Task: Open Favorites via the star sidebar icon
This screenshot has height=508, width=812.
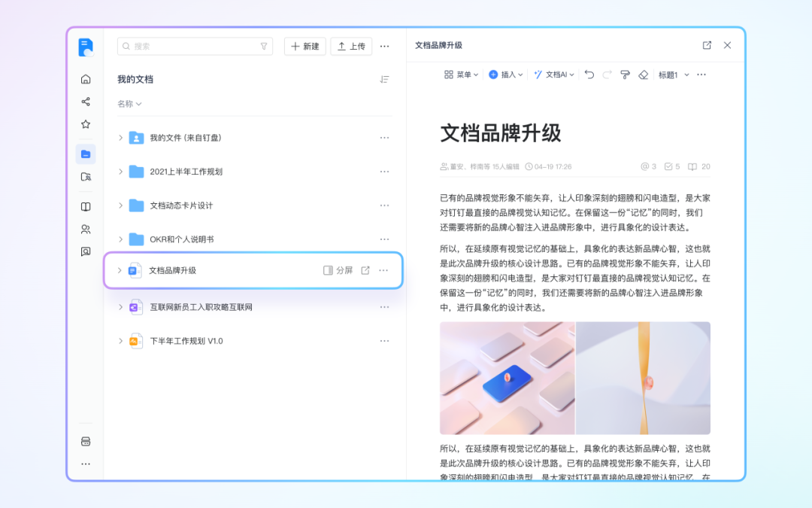Action: pos(86,124)
